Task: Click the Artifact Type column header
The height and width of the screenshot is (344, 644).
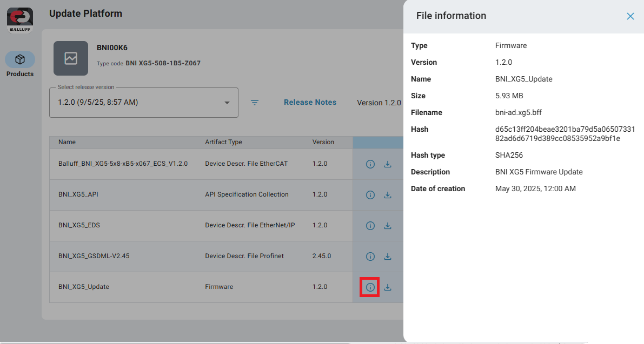Action: click(223, 142)
